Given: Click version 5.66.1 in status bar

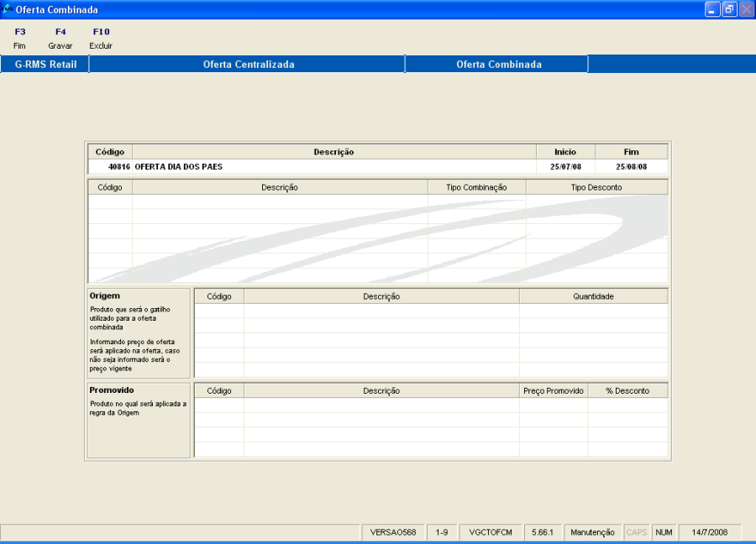Looking at the screenshot, I should 543,532.
